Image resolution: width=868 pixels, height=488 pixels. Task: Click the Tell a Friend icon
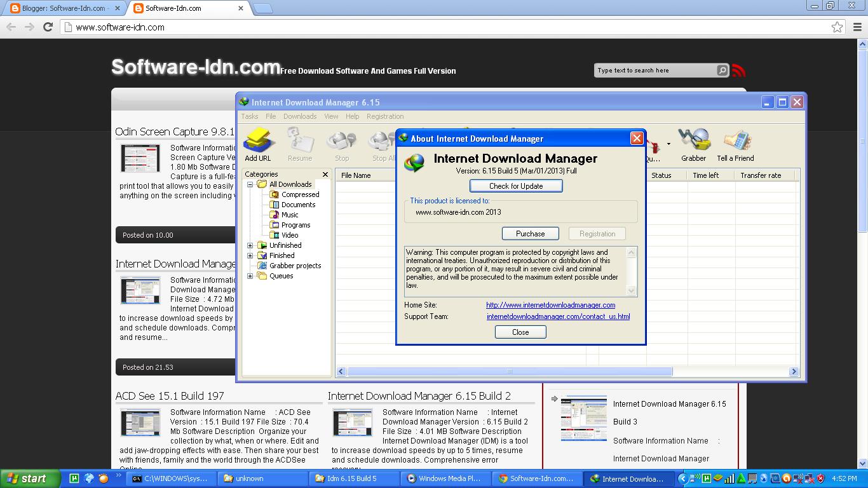click(736, 145)
